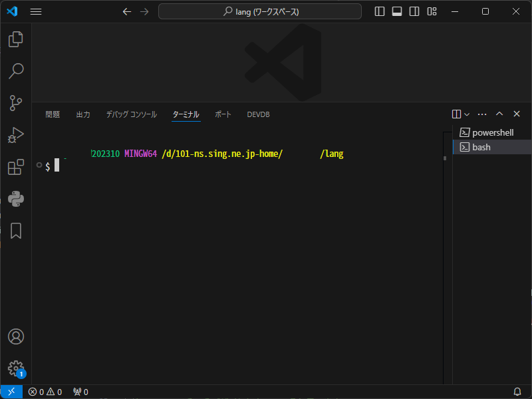
Task: Open the hamburger application menu
Action: point(36,11)
